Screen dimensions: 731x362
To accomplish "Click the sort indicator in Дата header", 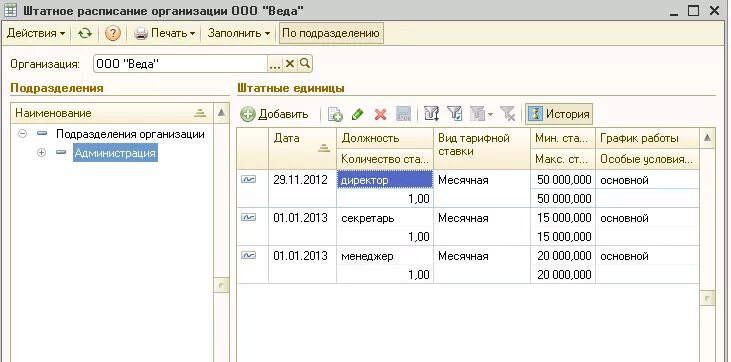I will [324, 148].
